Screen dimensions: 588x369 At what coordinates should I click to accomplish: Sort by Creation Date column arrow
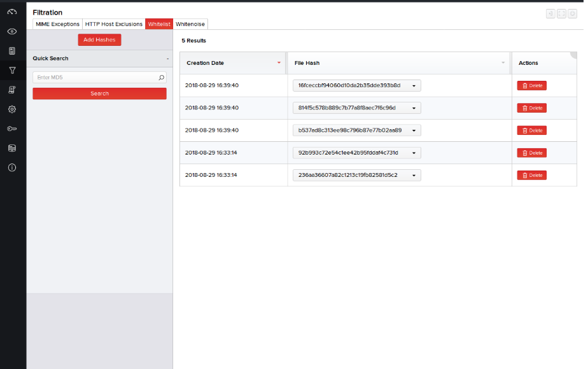279,63
